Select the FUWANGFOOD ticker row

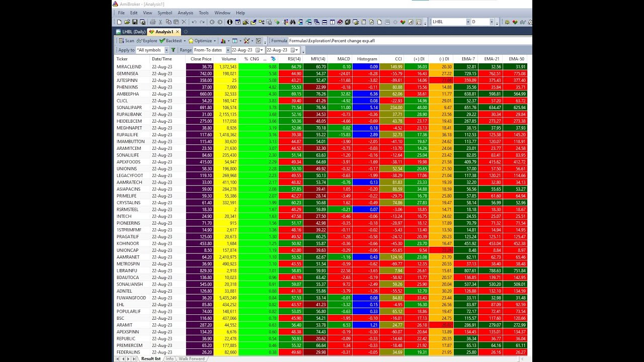click(x=322, y=298)
